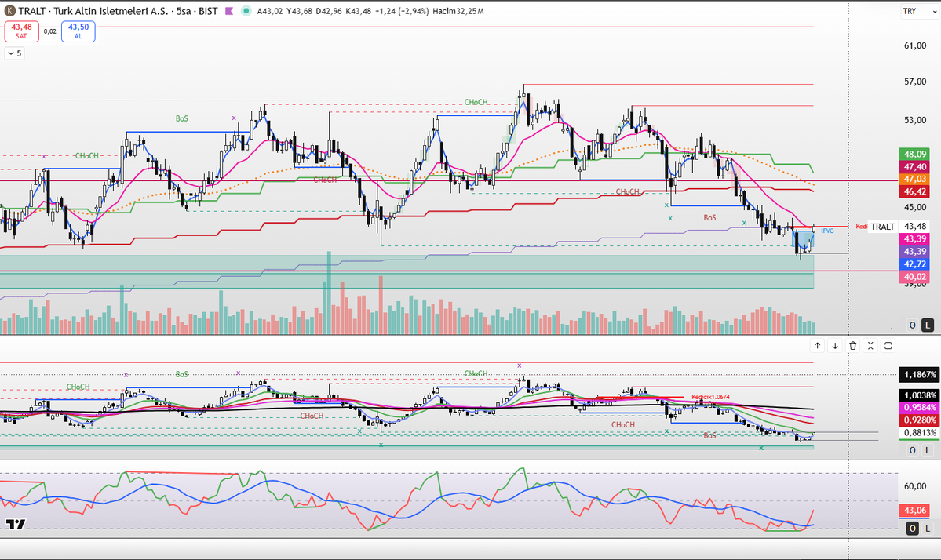Move the indicator pane down with arrow
Image resolution: width=941 pixels, height=560 pixels.
[835, 345]
